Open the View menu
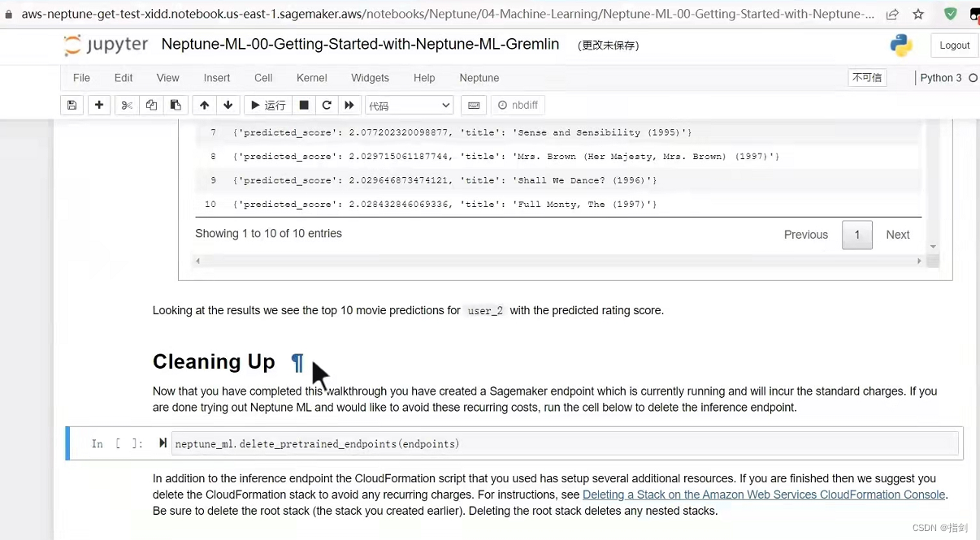 click(168, 78)
